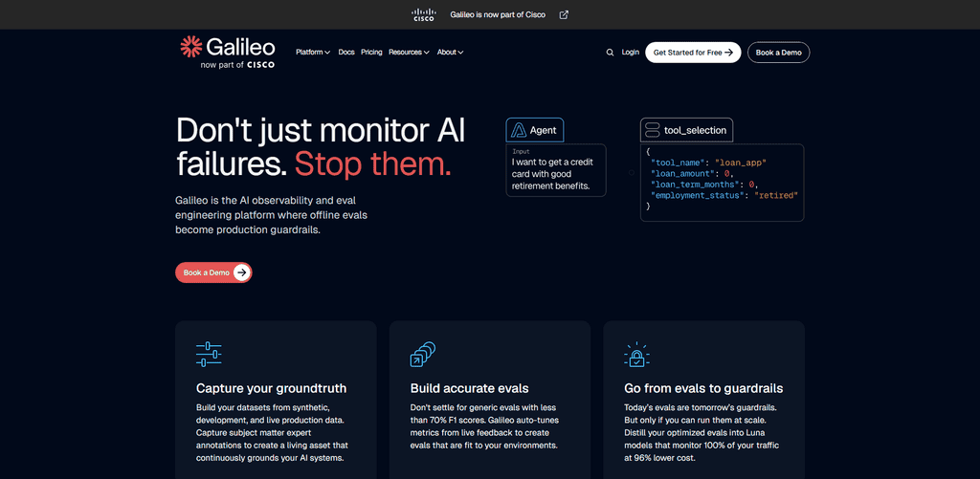Click the "retired" value in JSON
This screenshot has width=980, height=479.
pyautogui.click(x=776, y=195)
